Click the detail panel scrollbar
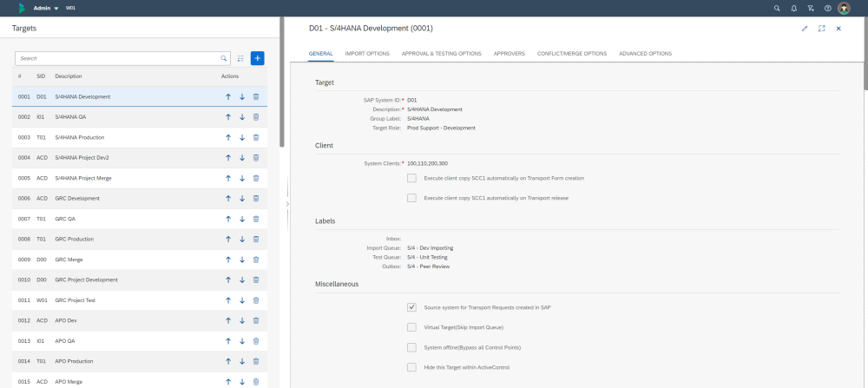 (865, 53)
